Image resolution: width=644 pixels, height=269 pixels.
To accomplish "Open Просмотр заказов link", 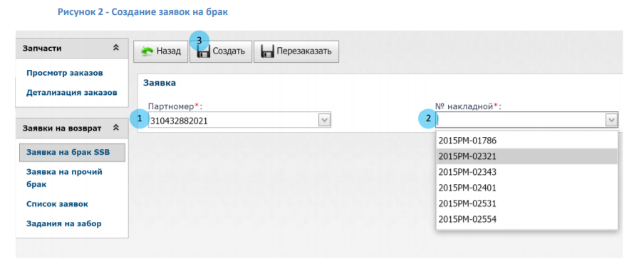I will coord(65,73).
